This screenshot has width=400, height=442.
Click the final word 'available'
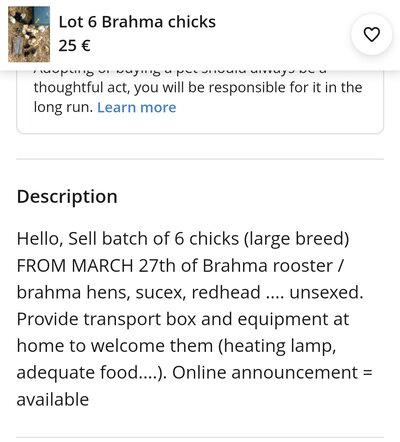53,399
